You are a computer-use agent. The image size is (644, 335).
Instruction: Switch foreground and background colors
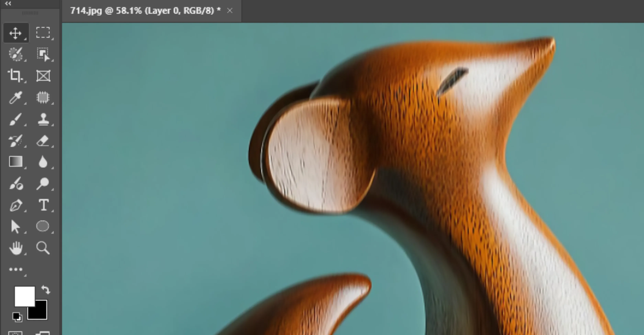pyautogui.click(x=46, y=289)
